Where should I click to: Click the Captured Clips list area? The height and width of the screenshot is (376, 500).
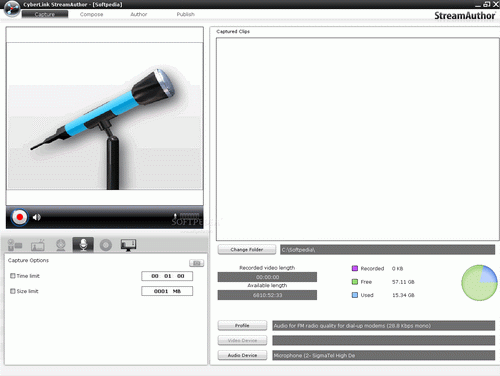pos(357,139)
